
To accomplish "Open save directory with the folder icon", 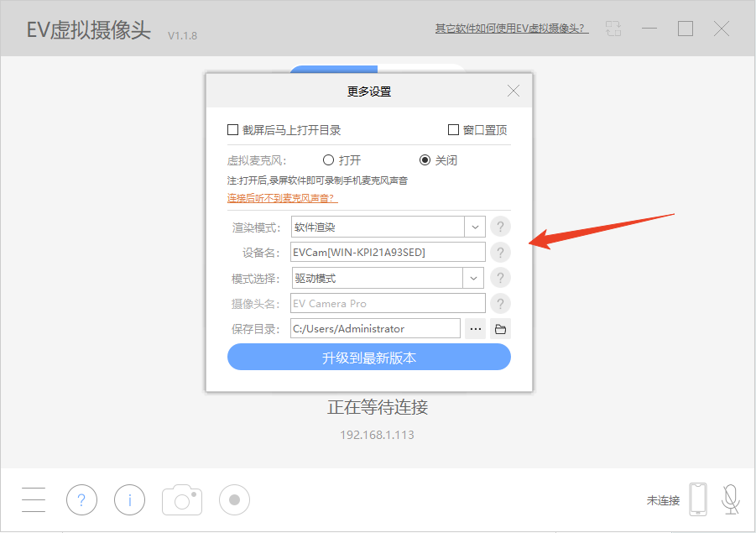I will tap(500, 329).
